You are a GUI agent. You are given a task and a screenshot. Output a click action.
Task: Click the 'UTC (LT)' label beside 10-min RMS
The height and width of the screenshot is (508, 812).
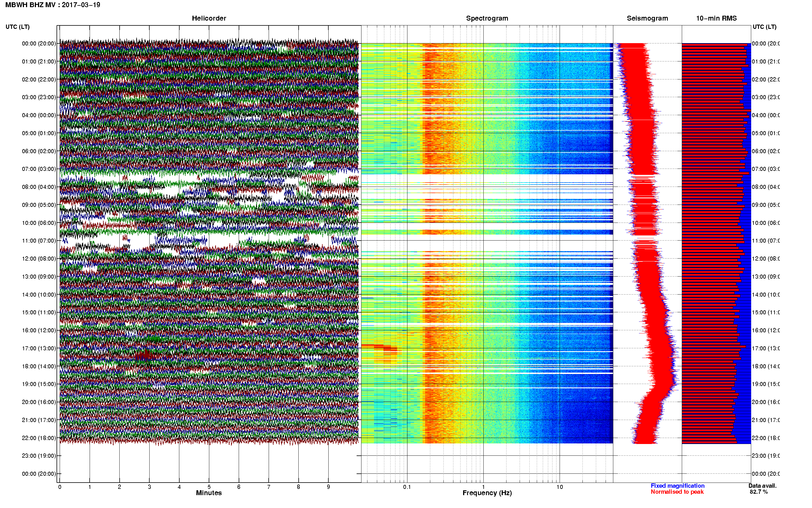tap(764, 27)
